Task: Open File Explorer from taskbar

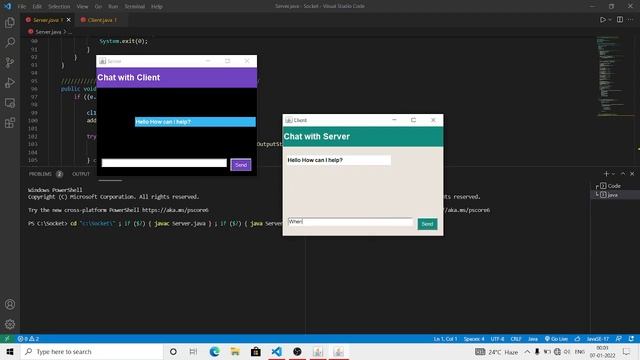Action: pyautogui.click(x=235, y=352)
